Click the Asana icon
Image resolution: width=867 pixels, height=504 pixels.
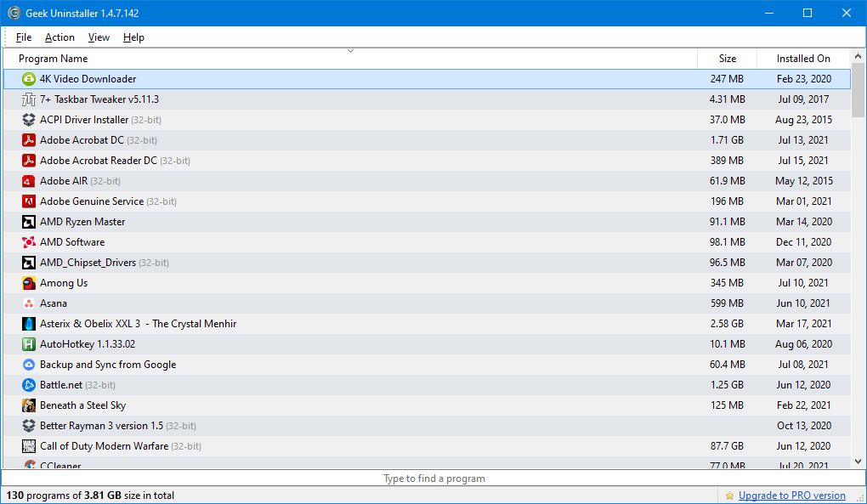(29, 303)
